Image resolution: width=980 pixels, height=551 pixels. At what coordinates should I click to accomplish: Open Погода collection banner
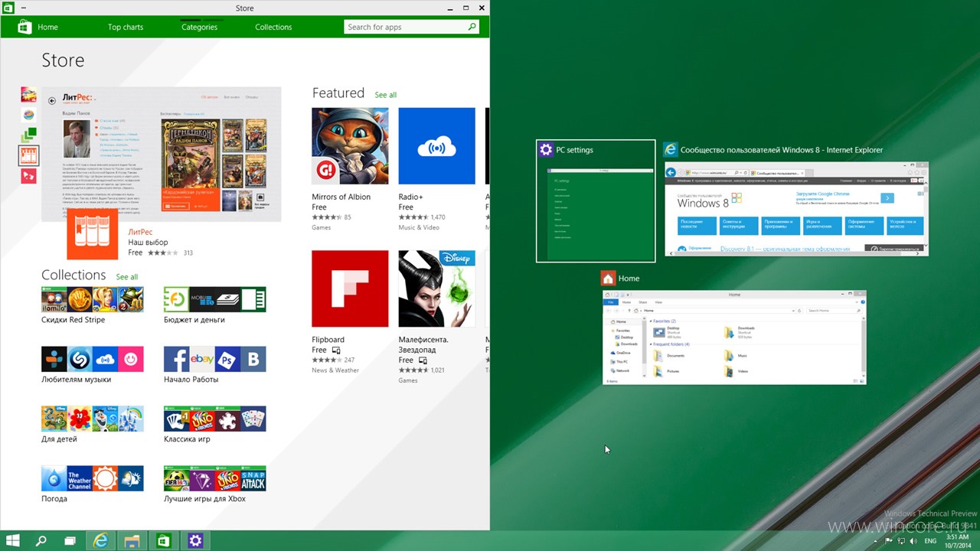[93, 478]
